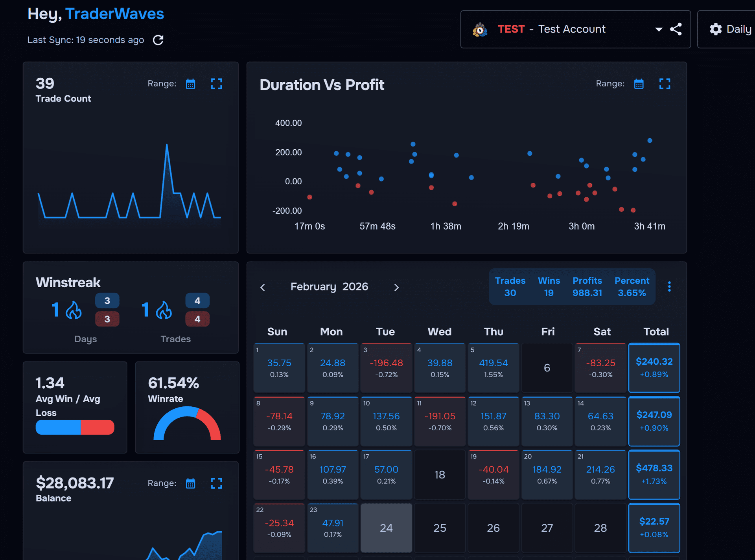Select empty calendar day 18

(440, 475)
